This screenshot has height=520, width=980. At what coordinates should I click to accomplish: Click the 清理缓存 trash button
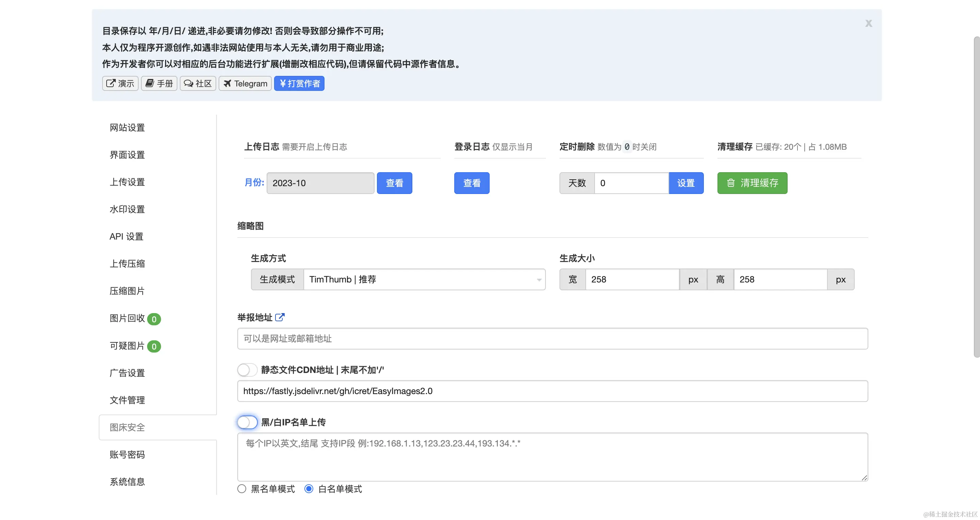pyautogui.click(x=752, y=183)
